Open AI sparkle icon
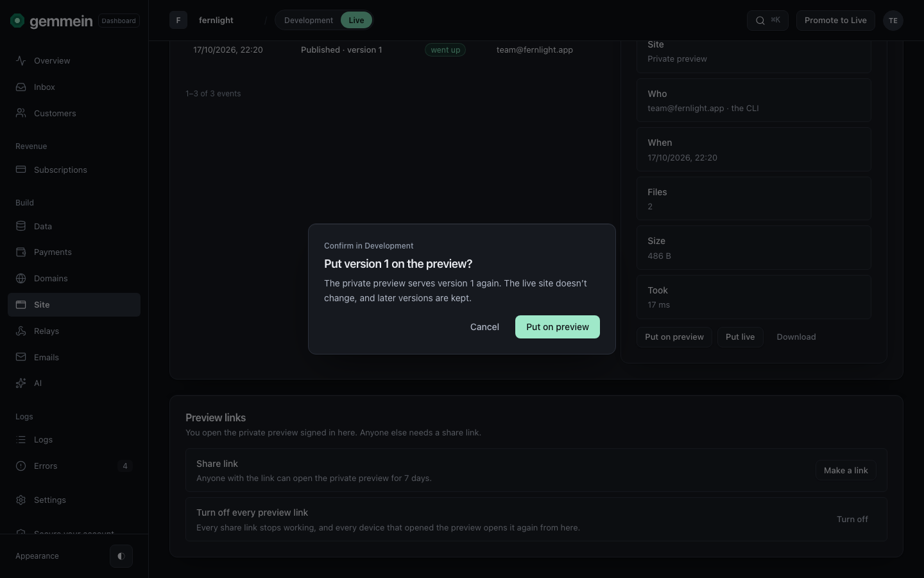This screenshot has width=924, height=578. (21, 383)
